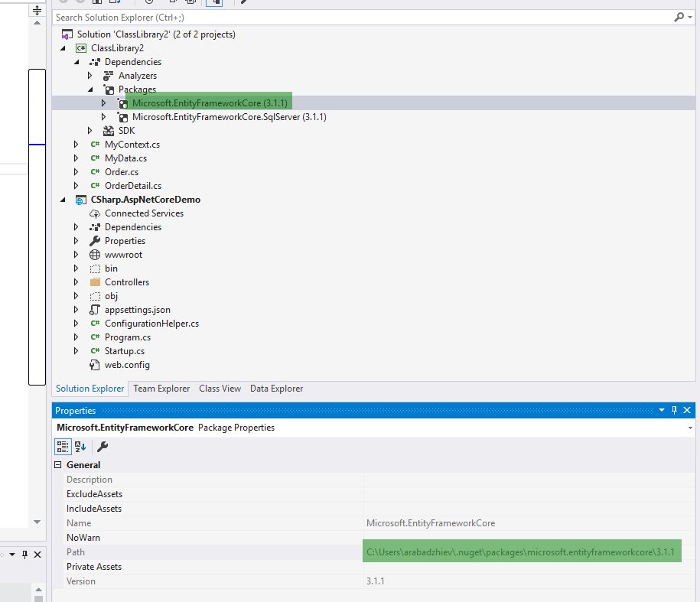This screenshot has height=602, width=700.
Task: Expand the Microsoft.EntityFrameworkCore.SqlServer package node
Action: pyautogui.click(x=103, y=116)
